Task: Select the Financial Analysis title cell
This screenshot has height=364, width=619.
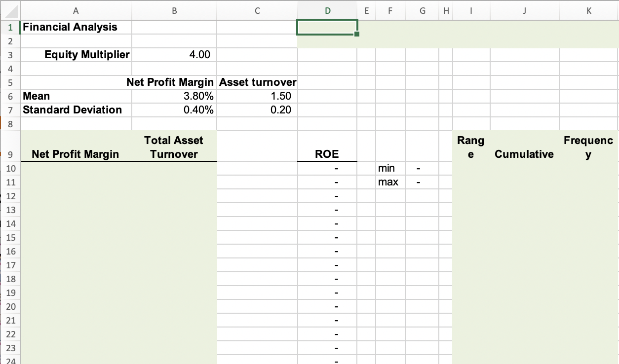Action: click(x=76, y=27)
